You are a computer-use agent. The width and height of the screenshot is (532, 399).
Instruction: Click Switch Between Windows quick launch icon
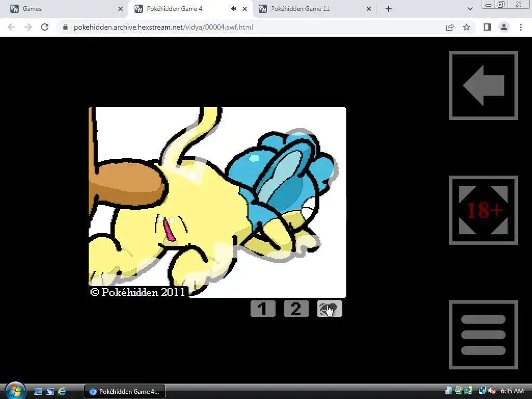click(x=50, y=392)
